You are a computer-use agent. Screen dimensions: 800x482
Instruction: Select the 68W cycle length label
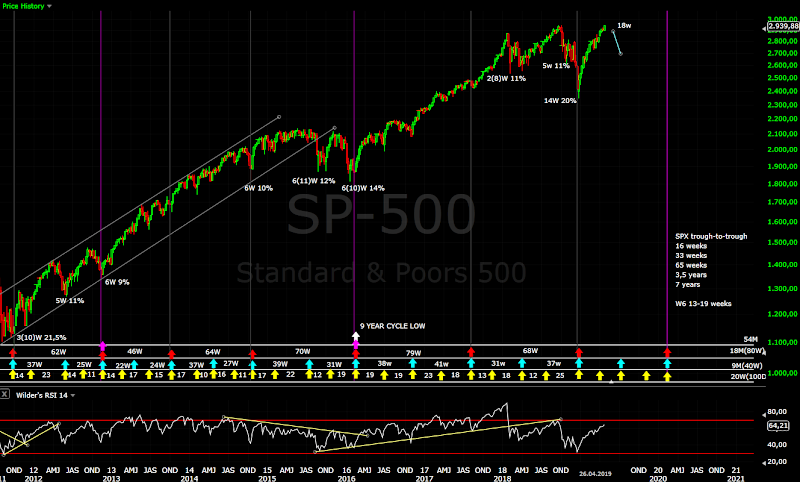click(530, 351)
